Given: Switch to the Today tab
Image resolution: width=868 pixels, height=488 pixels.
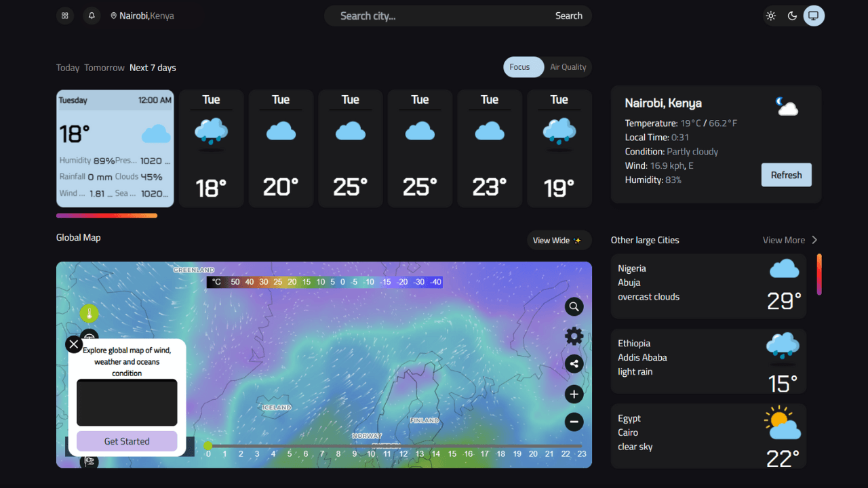Looking at the screenshot, I should (x=68, y=68).
